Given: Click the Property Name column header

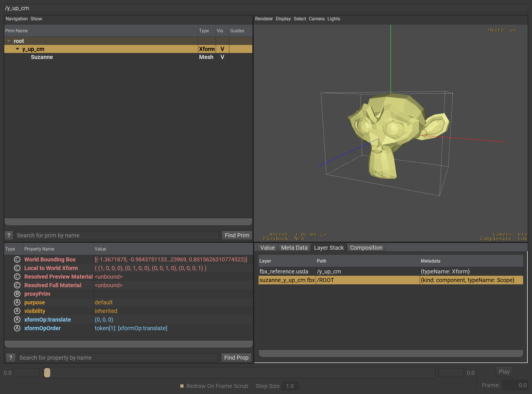Looking at the screenshot, I should point(58,249).
